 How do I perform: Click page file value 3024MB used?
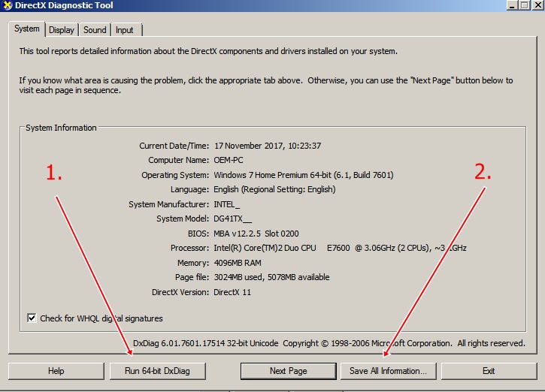[238, 277]
